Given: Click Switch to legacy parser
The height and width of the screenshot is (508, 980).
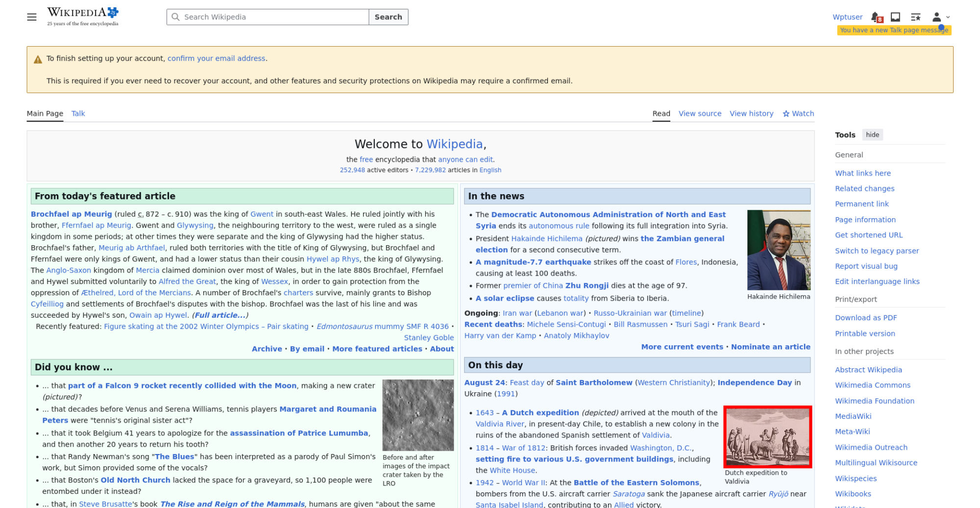Looking at the screenshot, I should 877,251.
